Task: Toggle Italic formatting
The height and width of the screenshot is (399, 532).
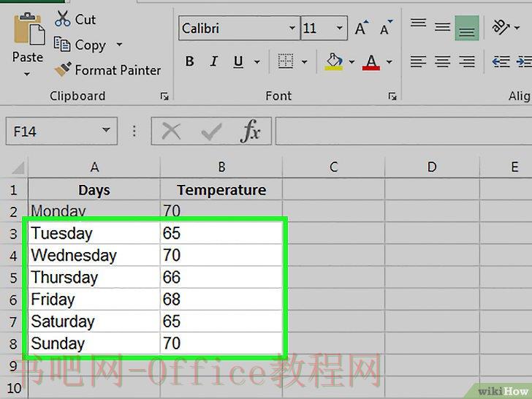Action: 213,61
